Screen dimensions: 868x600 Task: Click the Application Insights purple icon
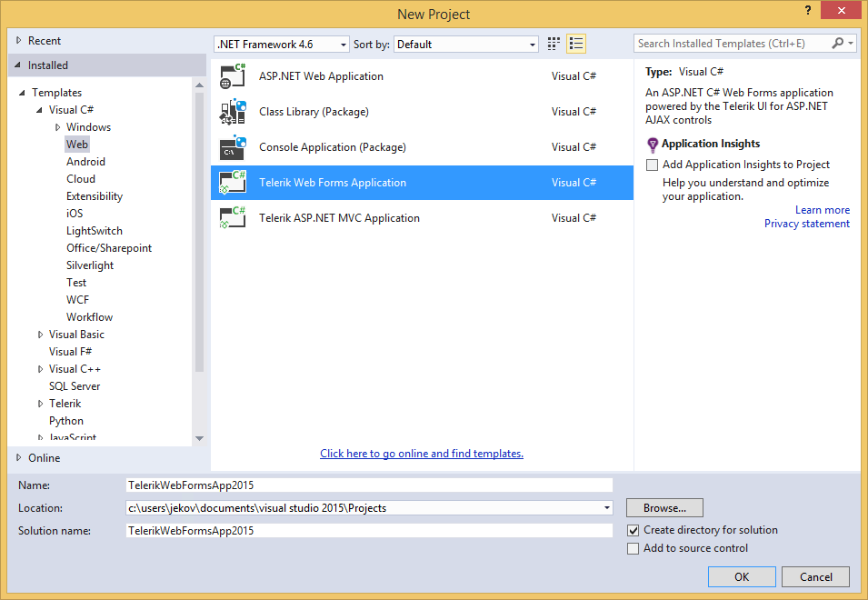point(653,143)
